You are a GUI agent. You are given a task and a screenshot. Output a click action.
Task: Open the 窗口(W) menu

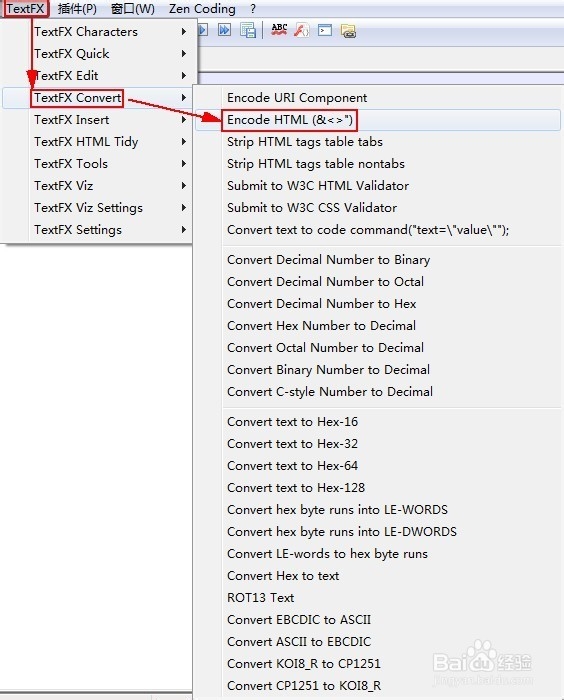pos(133,8)
